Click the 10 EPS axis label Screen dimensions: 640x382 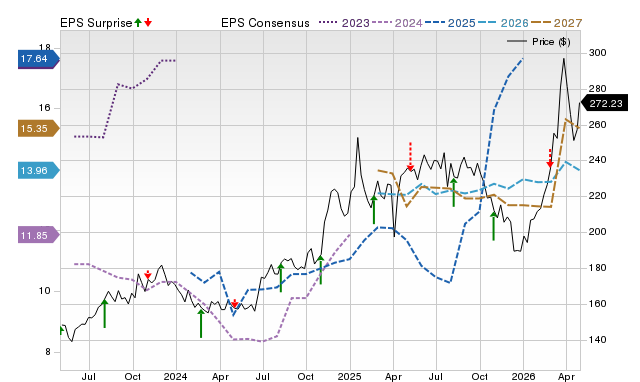tap(44, 291)
